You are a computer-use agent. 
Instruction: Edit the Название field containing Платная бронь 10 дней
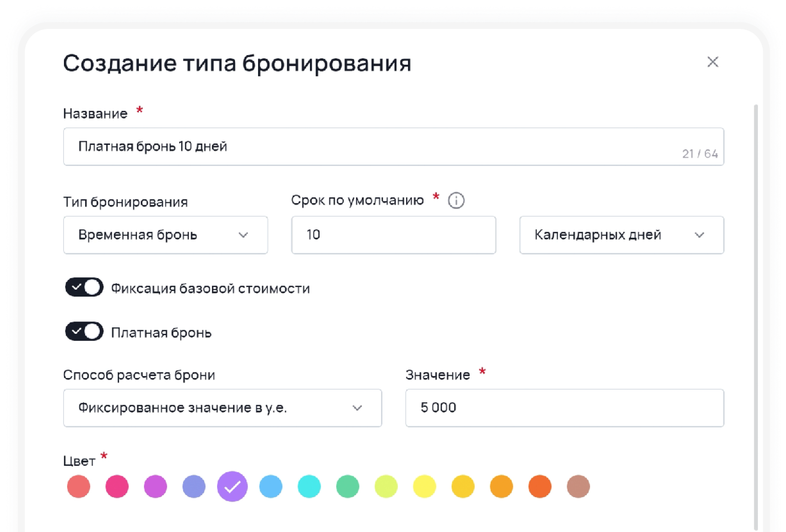(322, 146)
